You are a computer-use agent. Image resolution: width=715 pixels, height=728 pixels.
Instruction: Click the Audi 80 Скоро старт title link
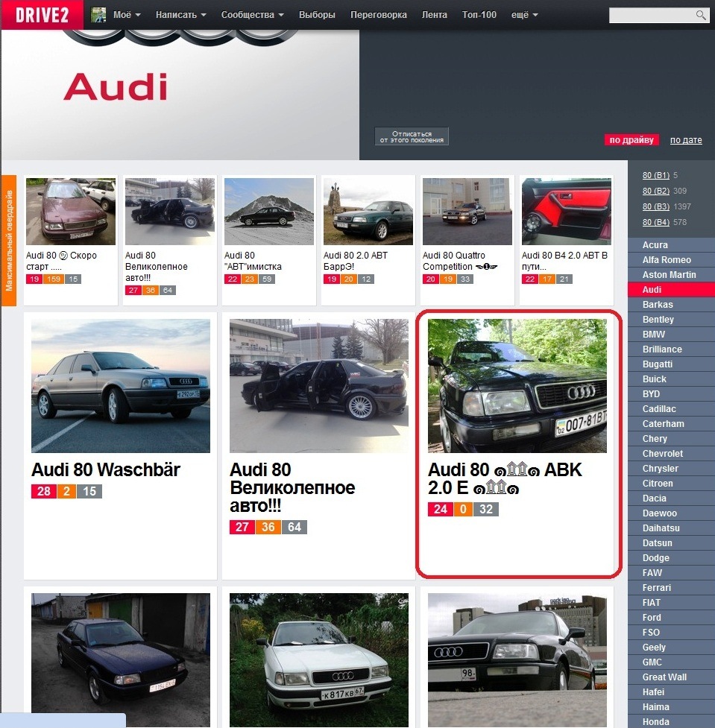pos(61,261)
